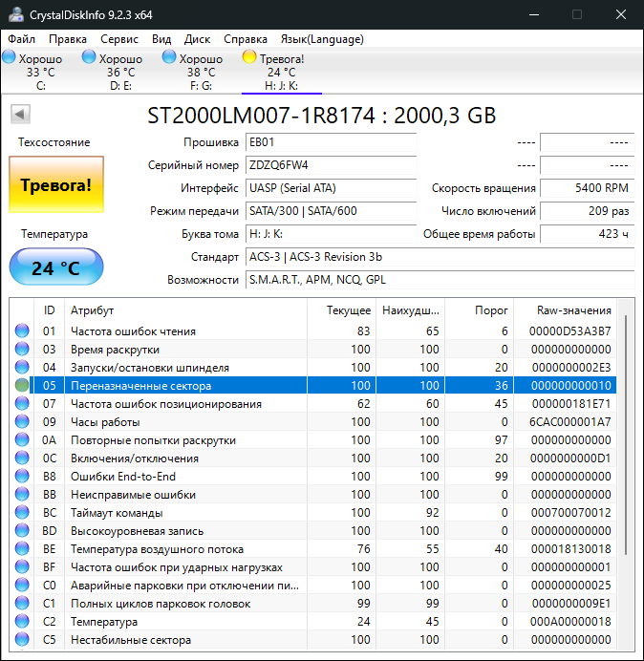
Task: Open the Диск menu
Action: click(198, 39)
